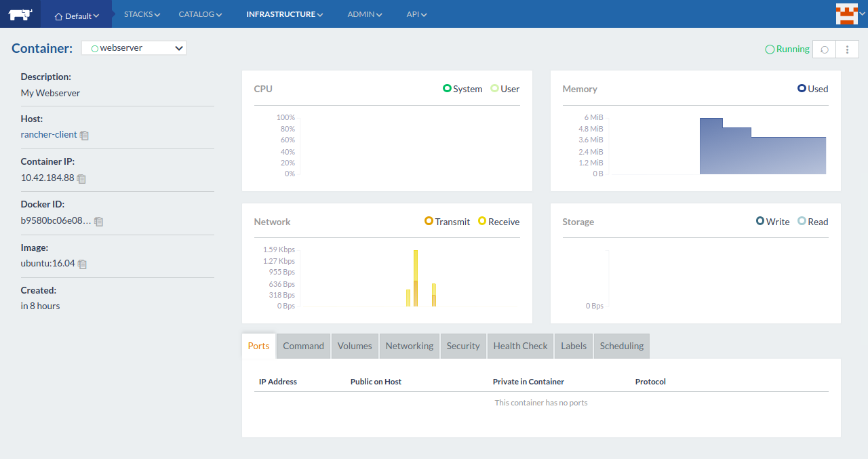This screenshot has width=868, height=459.
Task: Expand the CATALOG menu
Action: point(200,14)
